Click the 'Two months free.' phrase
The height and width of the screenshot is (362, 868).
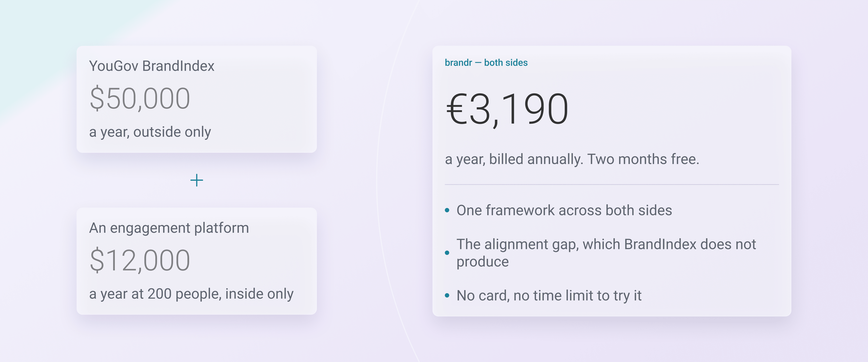coord(643,159)
